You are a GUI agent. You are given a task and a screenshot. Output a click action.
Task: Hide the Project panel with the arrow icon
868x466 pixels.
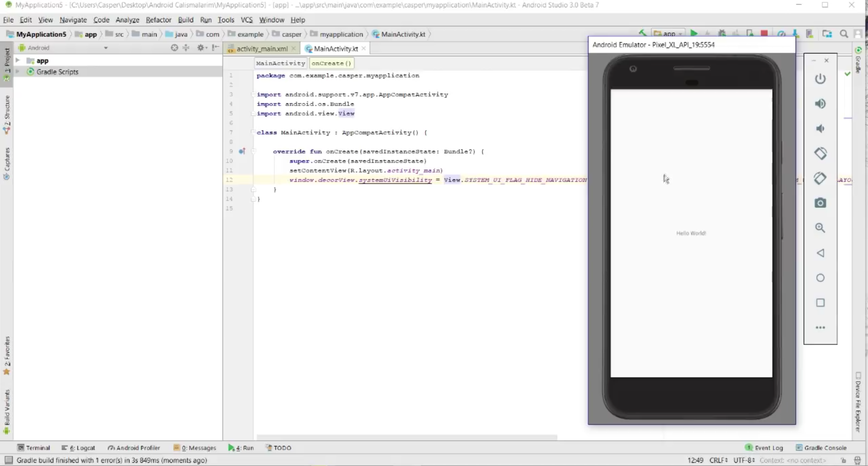216,48
